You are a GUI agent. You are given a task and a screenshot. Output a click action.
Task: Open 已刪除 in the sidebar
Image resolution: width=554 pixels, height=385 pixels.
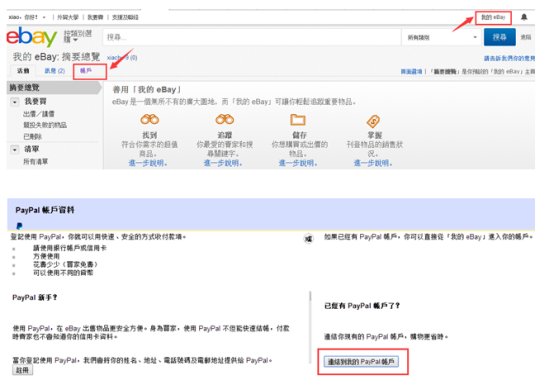pos(33,136)
